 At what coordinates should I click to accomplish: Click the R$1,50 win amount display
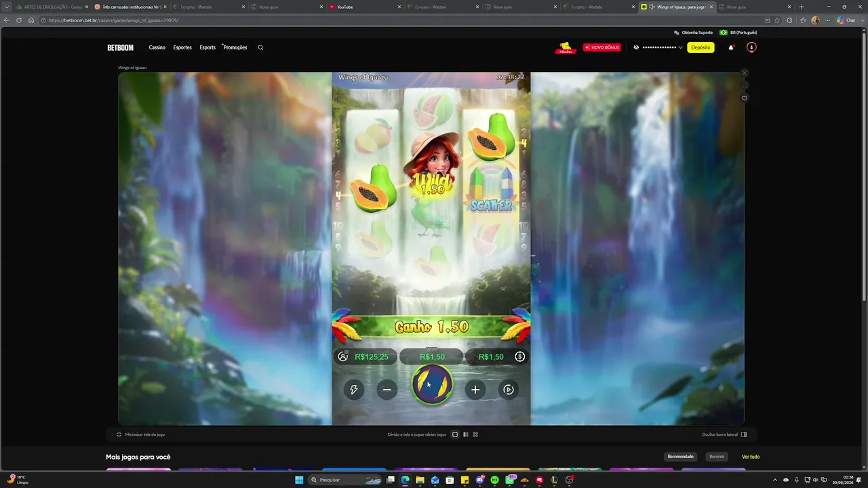(x=432, y=357)
